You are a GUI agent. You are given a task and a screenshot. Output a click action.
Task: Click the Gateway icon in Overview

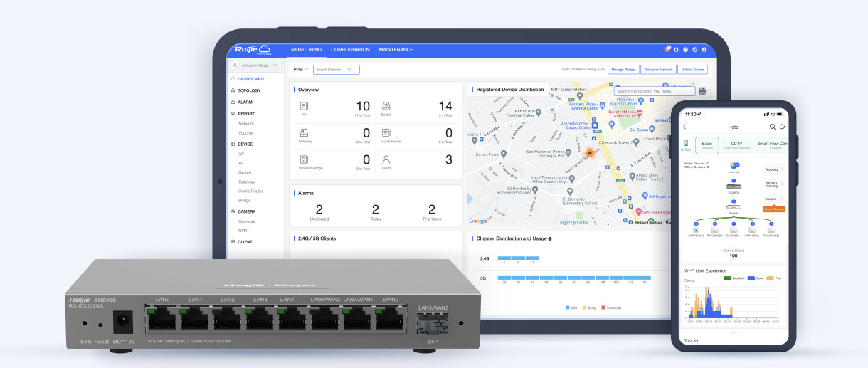click(304, 133)
